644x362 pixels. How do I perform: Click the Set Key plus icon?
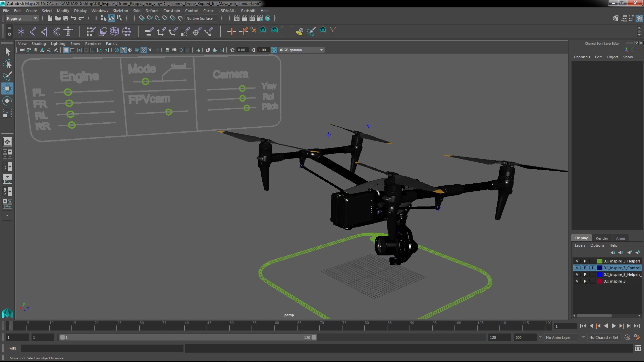pos(231,32)
